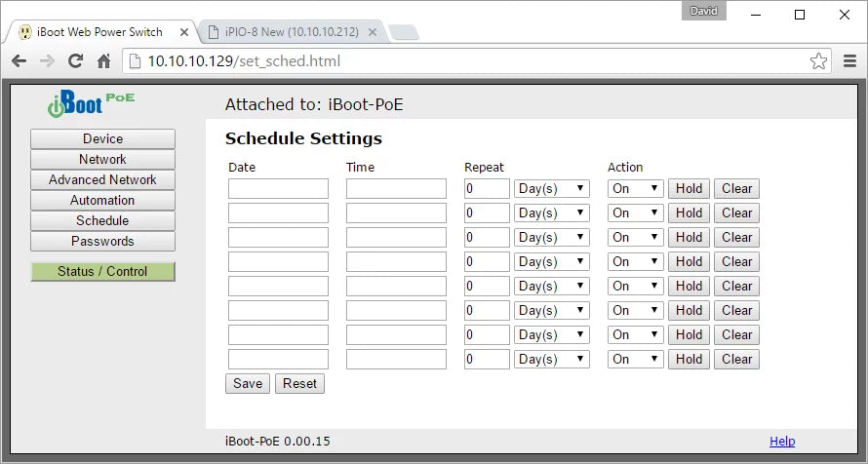Close the iPIO-8 New tab
Viewport: 868px width, 464px height.
click(373, 32)
